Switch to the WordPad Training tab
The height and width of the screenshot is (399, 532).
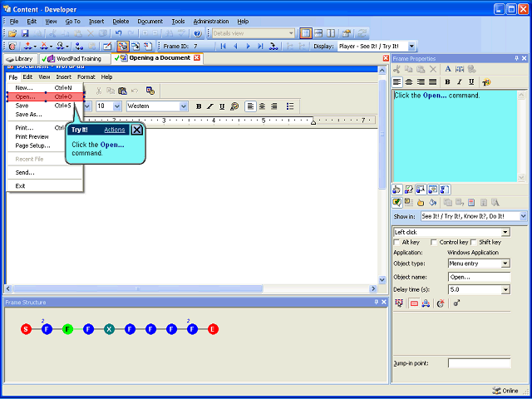click(x=75, y=59)
